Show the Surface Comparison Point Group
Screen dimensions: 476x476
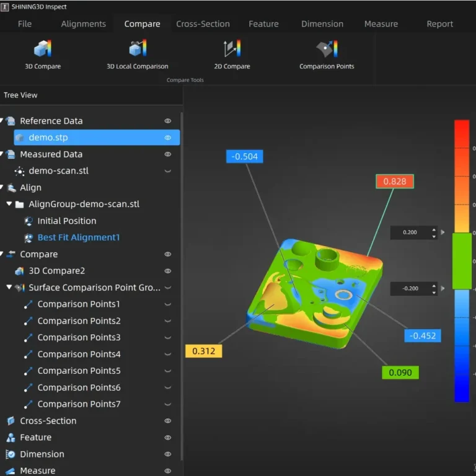167,288
